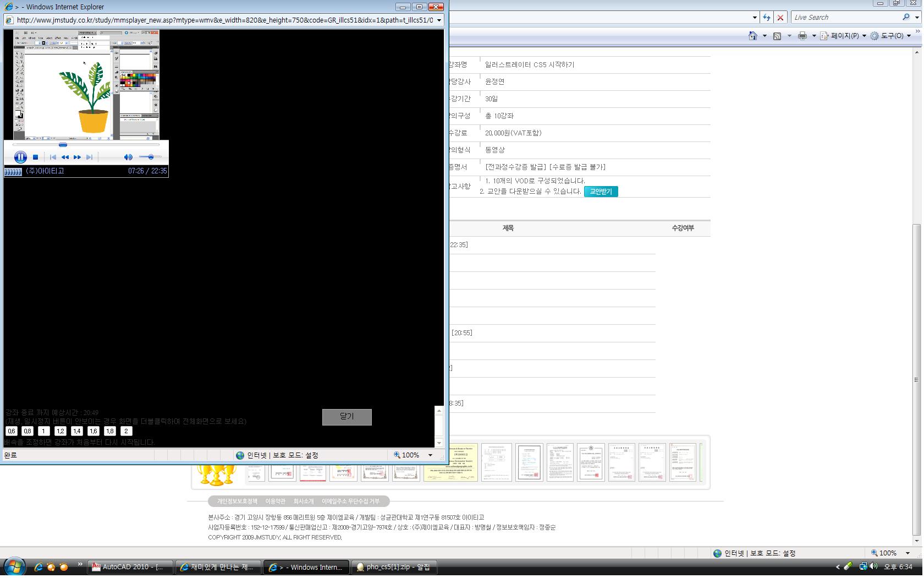
Task: Open main browser zoom 100% dropdown
Action: pyautogui.click(x=908, y=553)
